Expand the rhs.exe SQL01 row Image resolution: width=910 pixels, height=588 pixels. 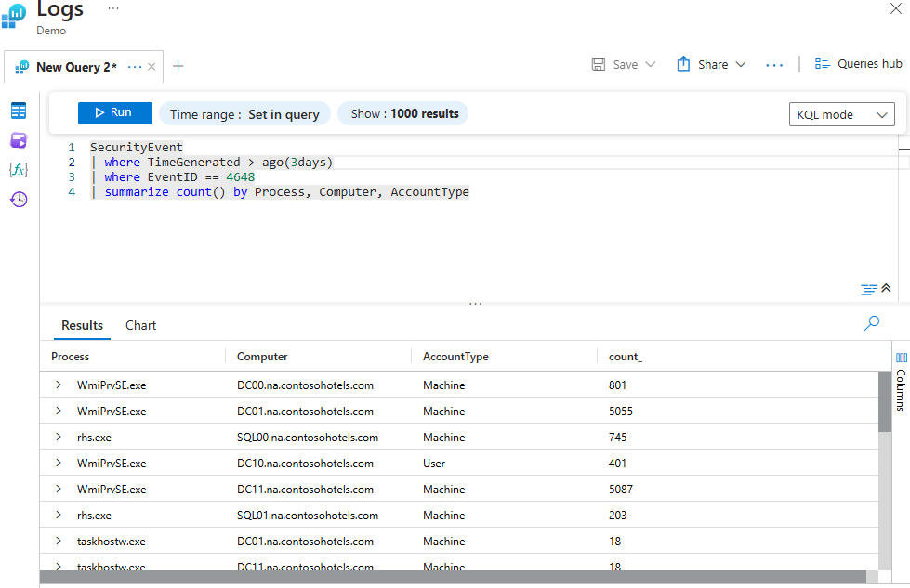(59, 515)
